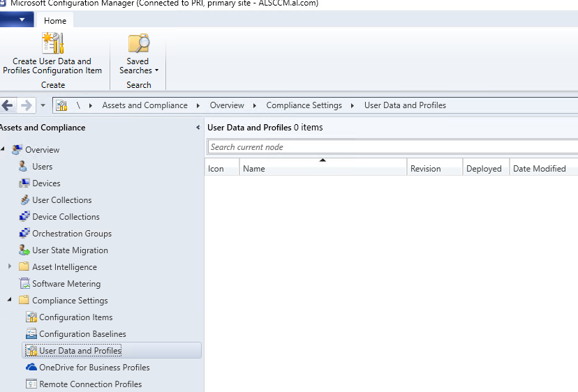Click the Asset Intelligence folder icon
The width and height of the screenshot is (578, 392).
tap(24, 266)
